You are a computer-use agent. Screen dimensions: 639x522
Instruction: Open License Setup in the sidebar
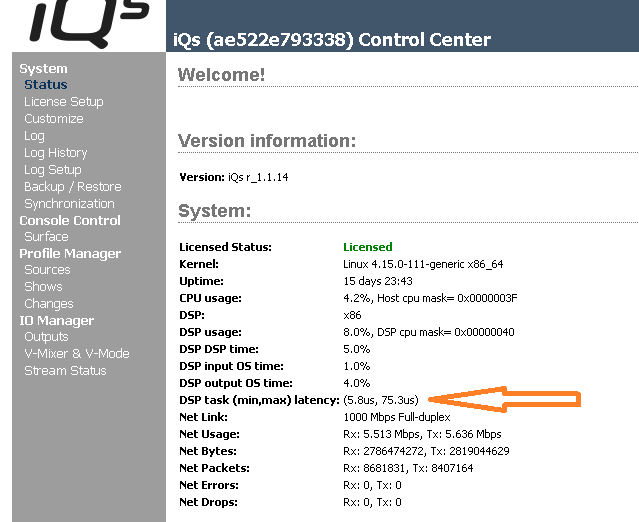pyautogui.click(x=64, y=101)
